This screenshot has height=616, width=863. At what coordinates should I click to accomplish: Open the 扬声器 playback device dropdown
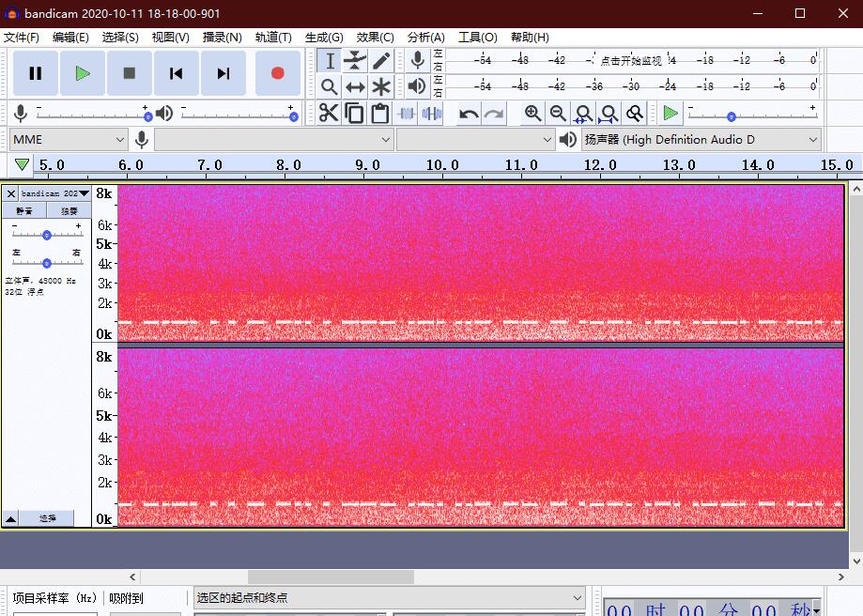click(701, 140)
